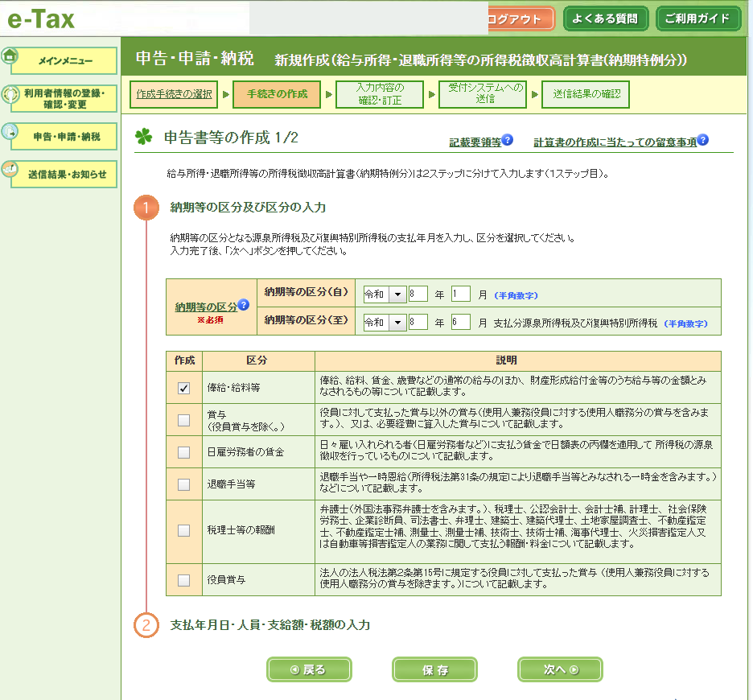This screenshot has height=700, width=753.
Task: Check the 賞与（役員賞与を除く）checkbox
Action: (183, 420)
